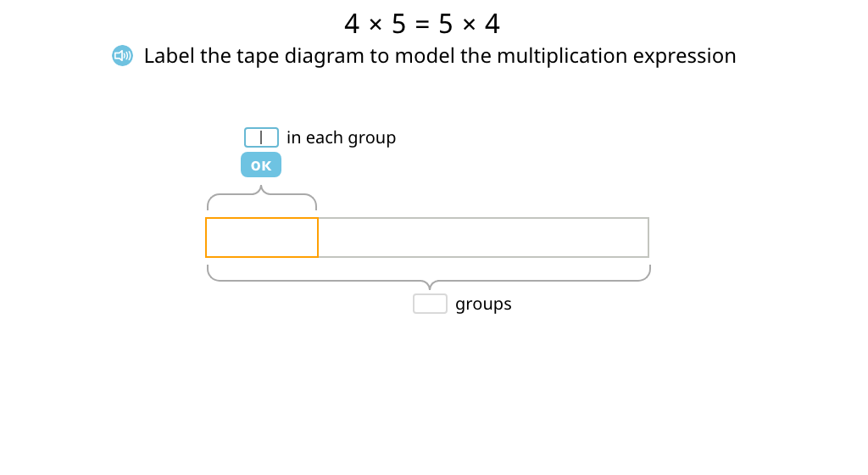The height and width of the screenshot is (475, 868).
Task: Click the 'Label the tape diagram' instruction text
Action: coord(440,56)
